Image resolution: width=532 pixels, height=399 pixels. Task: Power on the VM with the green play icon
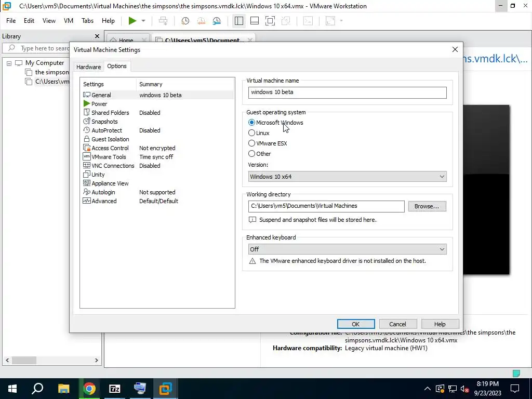[x=132, y=21]
